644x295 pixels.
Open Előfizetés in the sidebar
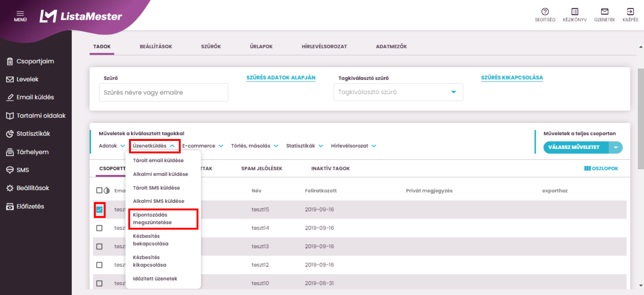(25, 206)
